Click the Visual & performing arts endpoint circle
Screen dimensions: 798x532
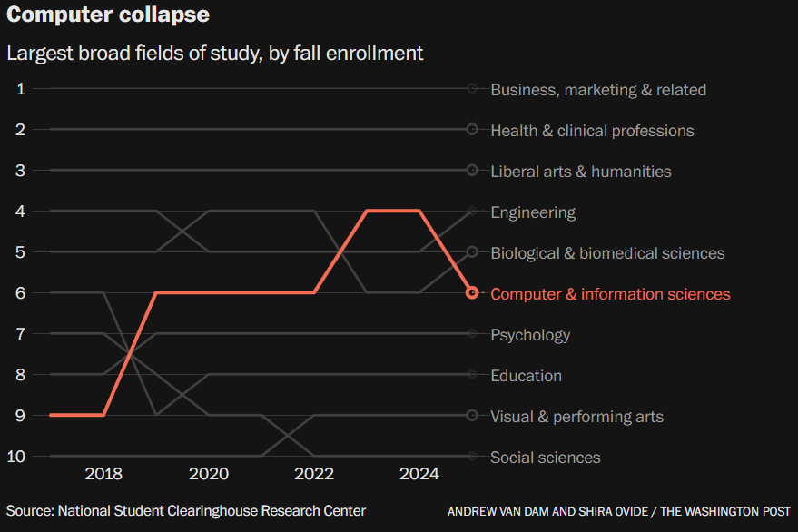pyautogui.click(x=472, y=415)
